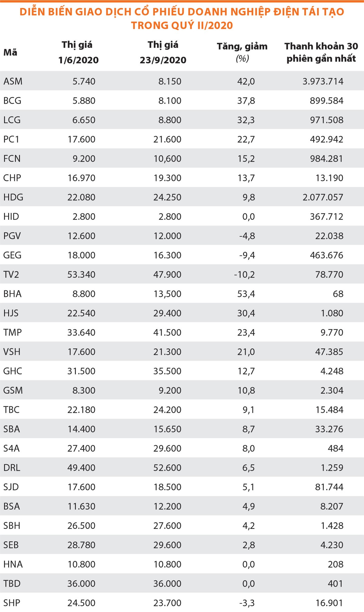Select the 'Thị giá 1/6/2020' column header
364x612 pixels.
pyautogui.click(x=78, y=52)
